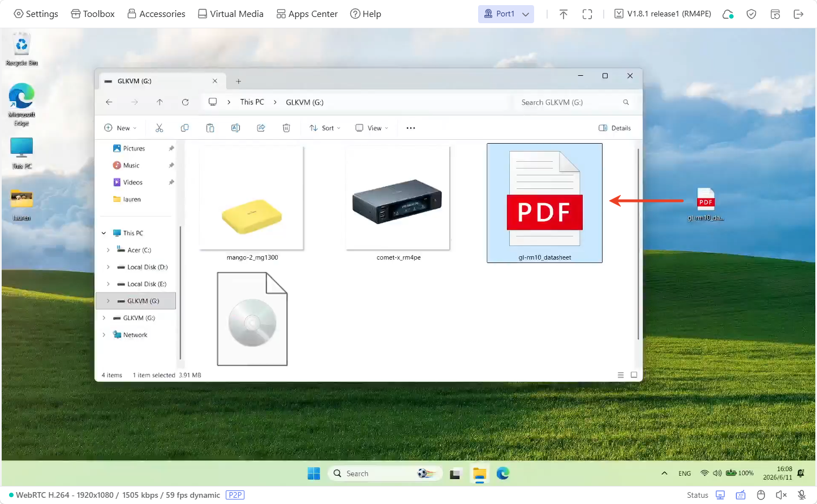Open File Explorer from the taskbar
This screenshot has height=504, width=817.
click(x=480, y=473)
